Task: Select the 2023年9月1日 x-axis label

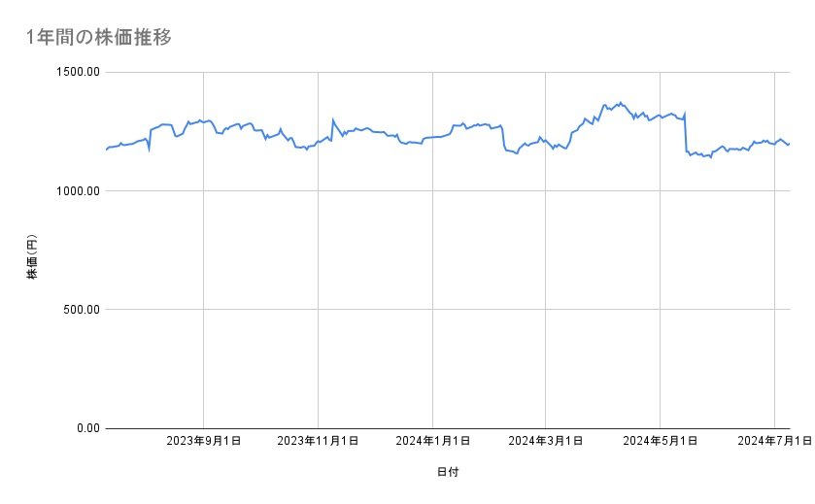Action: click(x=204, y=441)
